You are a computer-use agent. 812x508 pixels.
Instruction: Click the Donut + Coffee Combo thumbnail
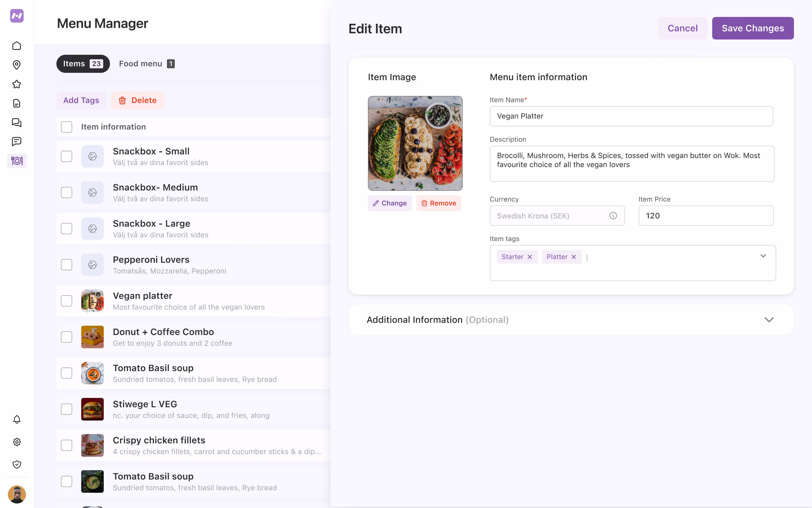tap(92, 337)
